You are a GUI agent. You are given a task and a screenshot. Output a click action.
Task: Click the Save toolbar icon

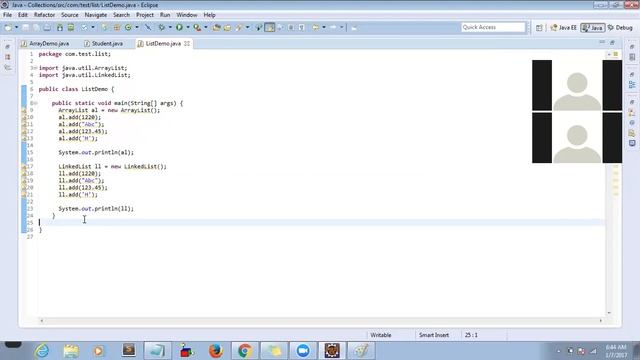[x=26, y=27]
